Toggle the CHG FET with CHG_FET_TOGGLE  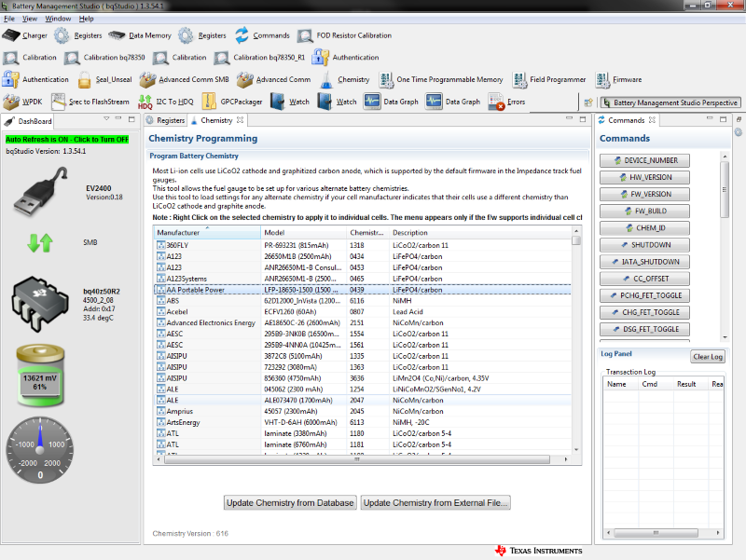[x=644, y=312]
